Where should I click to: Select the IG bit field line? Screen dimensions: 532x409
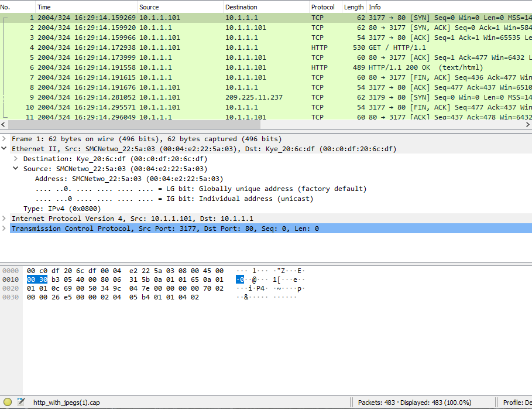174,199
